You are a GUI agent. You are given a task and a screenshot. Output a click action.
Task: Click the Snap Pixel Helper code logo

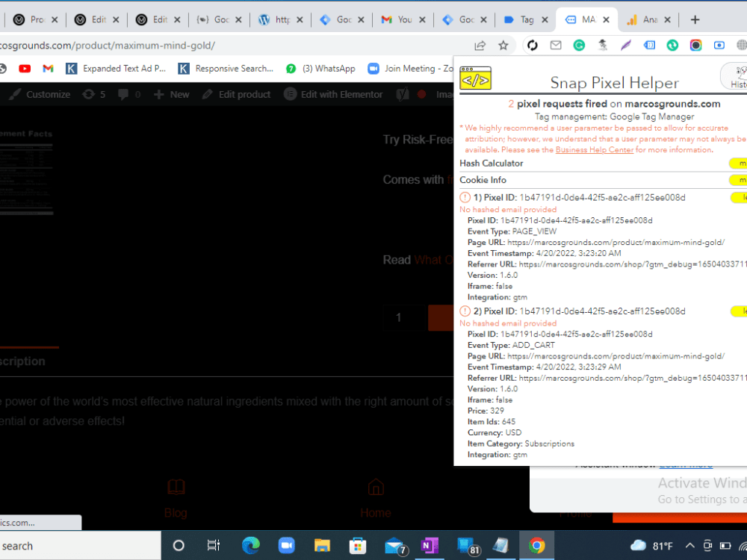tap(475, 78)
